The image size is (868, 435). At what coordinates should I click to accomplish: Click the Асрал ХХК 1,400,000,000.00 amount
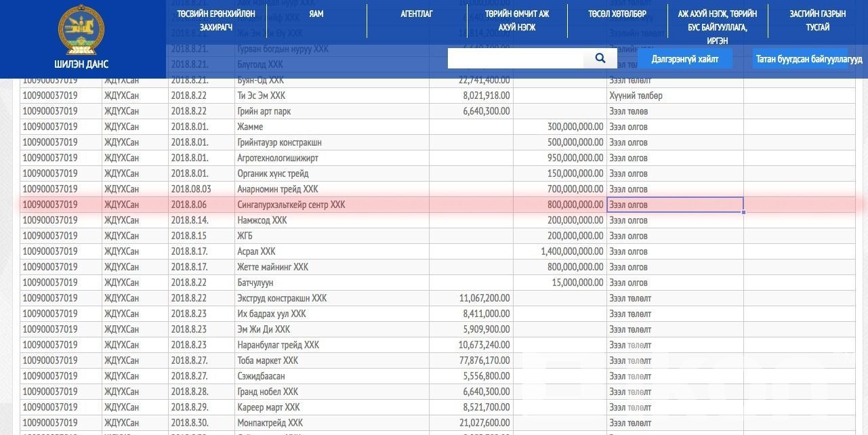[x=572, y=251]
